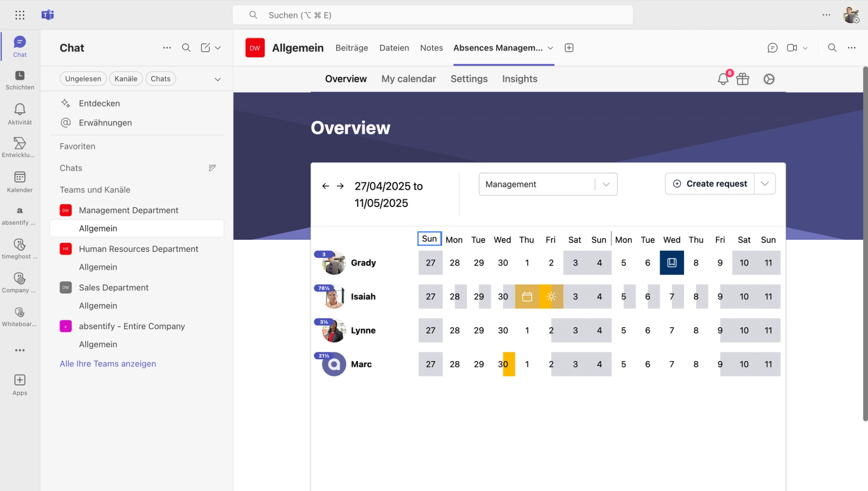
Task: Expand Create request options arrow
Action: click(x=764, y=184)
